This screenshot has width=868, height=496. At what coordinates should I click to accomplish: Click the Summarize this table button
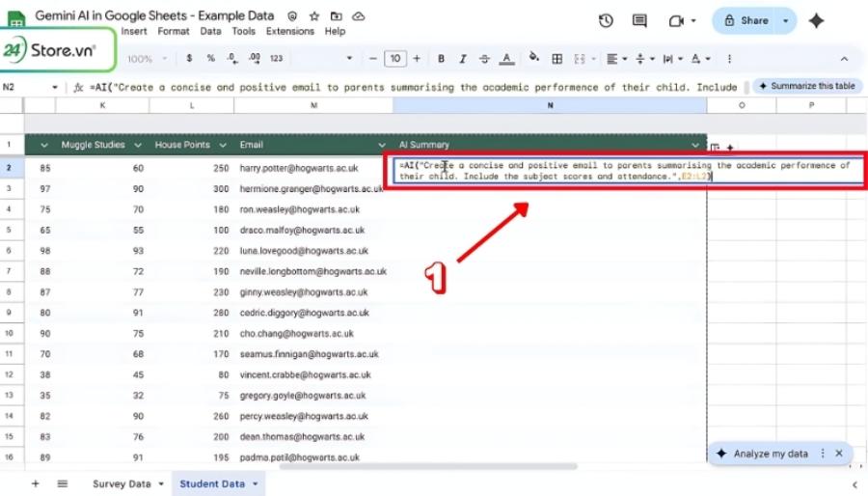807,86
